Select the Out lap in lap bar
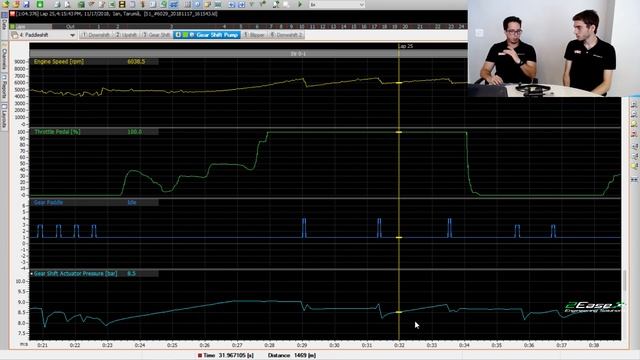This screenshot has height=360, width=640. click(x=70, y=27)
